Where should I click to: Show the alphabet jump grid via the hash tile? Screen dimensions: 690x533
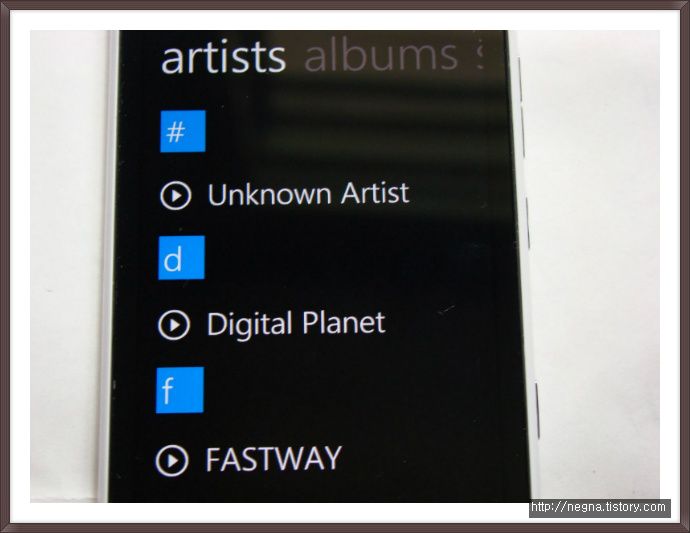[x=183, y=131]
